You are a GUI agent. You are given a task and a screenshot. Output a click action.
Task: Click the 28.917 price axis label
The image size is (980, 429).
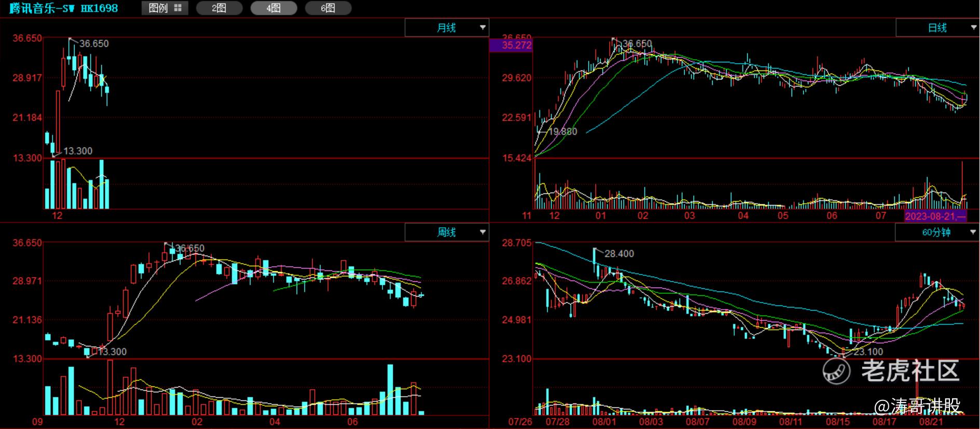27,78
